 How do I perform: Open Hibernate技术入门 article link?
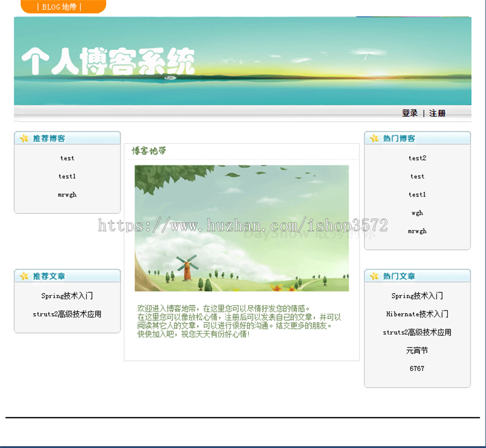[417, 314]
